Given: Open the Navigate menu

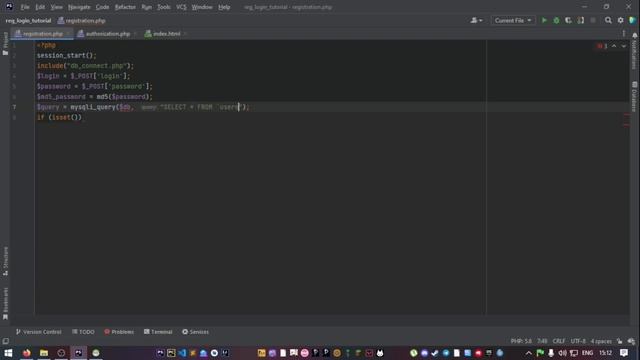Looking at the screenshot, I should (x=79, y=7).
